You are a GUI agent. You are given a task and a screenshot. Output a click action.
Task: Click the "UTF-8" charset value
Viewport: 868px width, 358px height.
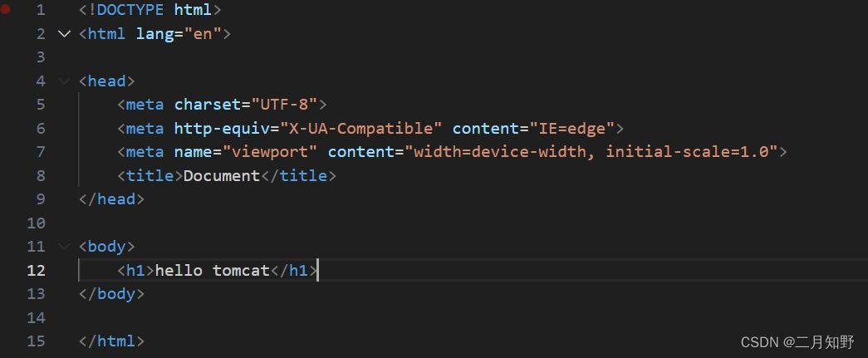[284, 105]
